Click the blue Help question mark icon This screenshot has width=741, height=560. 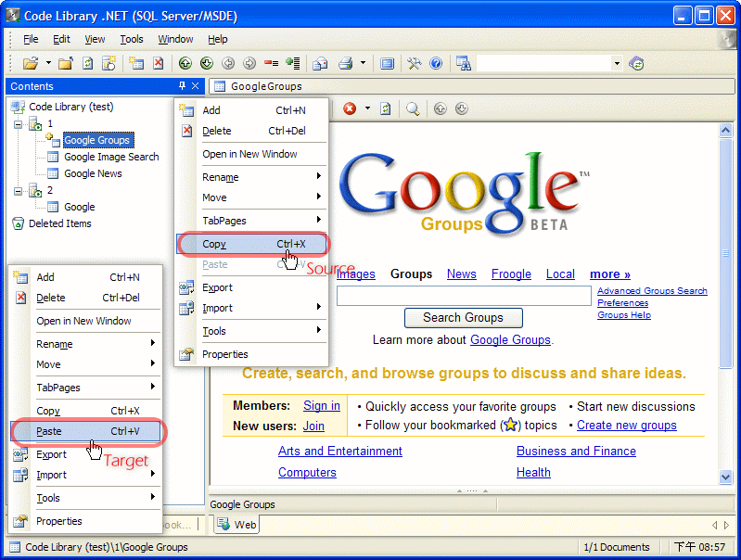point(436,63)
